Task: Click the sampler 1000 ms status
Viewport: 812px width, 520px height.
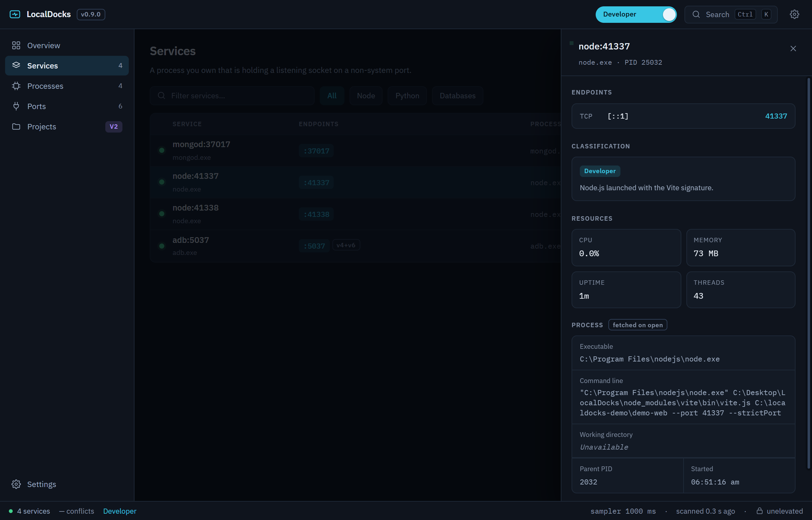Action: (623, 511)
